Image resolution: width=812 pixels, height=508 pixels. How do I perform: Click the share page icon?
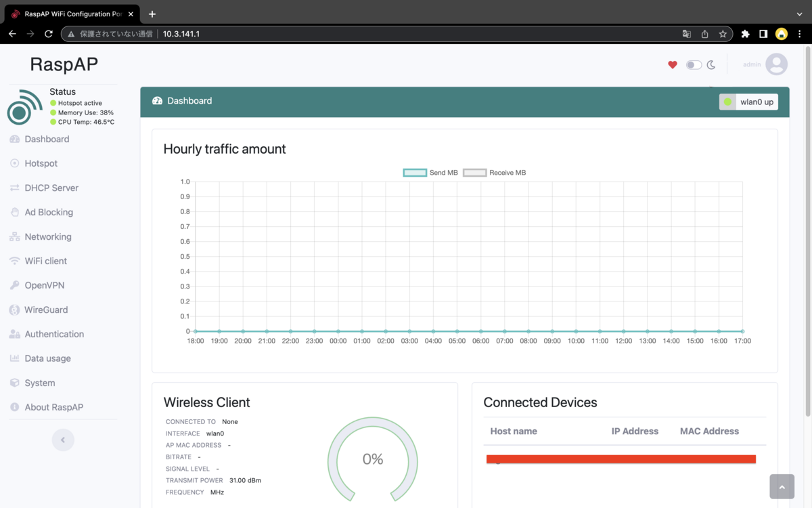click(704, 34)
